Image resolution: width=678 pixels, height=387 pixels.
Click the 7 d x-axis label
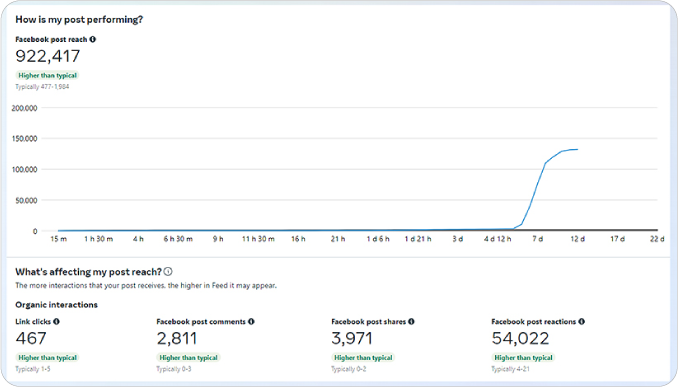(537, 239)
